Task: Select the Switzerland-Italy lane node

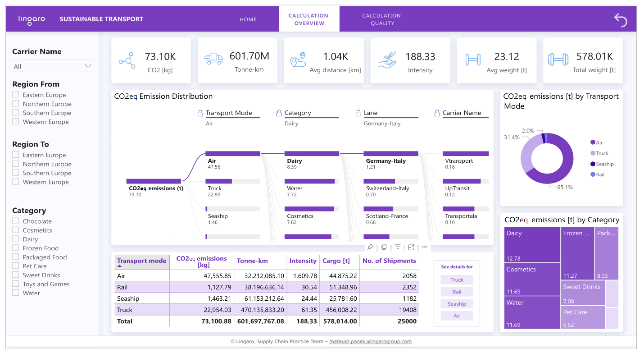Action: coord(391,188)
